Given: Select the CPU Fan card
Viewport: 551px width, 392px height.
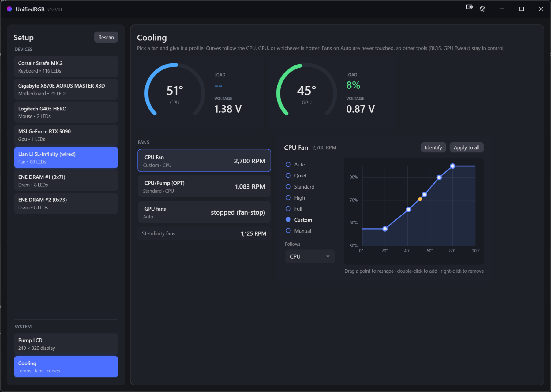Looking at the screenshot, I should click(204, 161).
